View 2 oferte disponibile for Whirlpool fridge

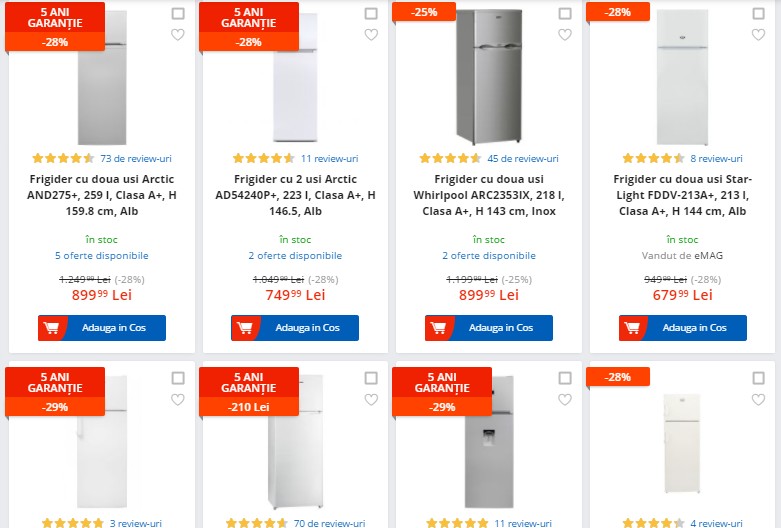click(x=489, y=256)
